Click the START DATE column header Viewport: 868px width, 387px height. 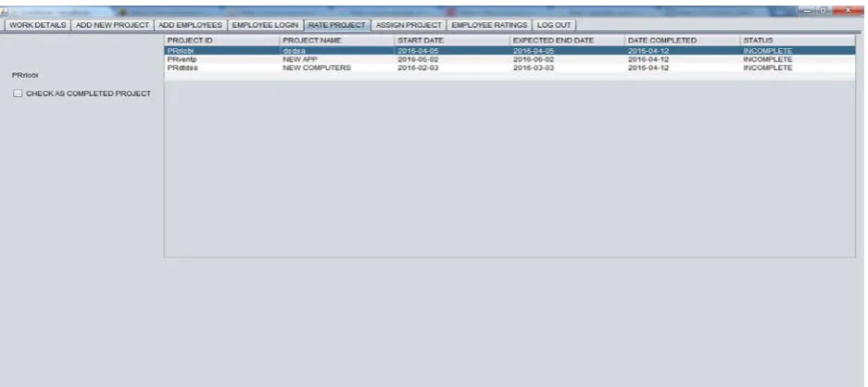click(x=452, y=41)
